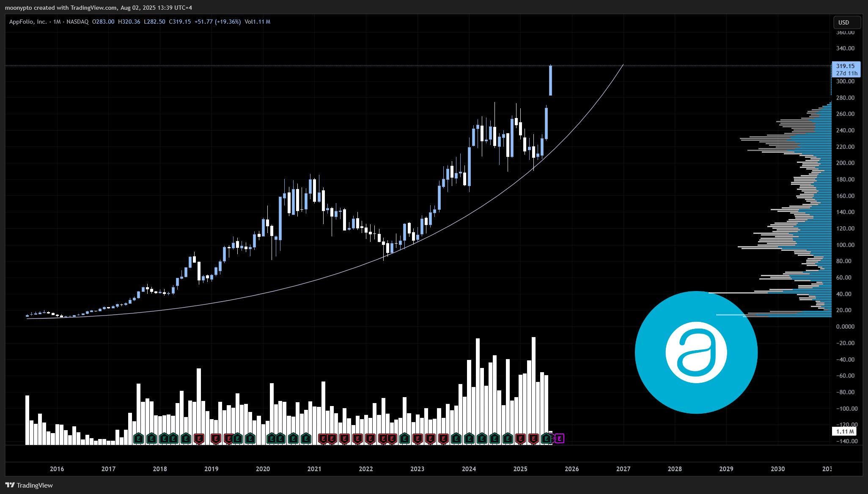Screen dimensions: 868x494
Task: Click the NASDAQ exchange label
Action: coord(77,22)
